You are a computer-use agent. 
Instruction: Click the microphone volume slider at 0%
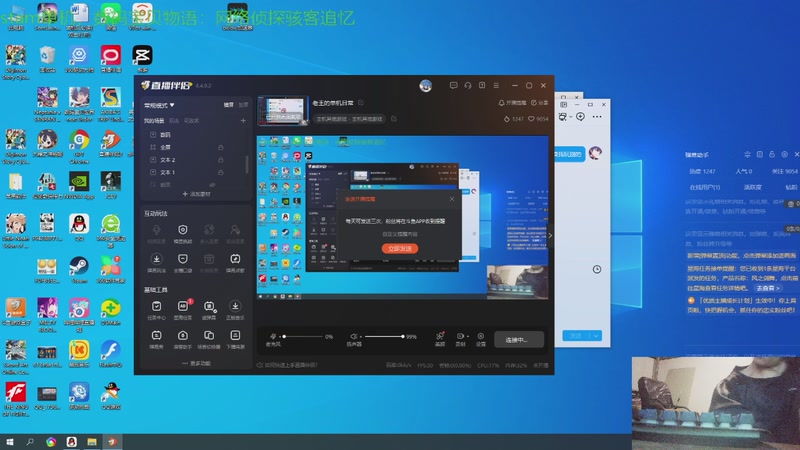click(x=303, y=337)
